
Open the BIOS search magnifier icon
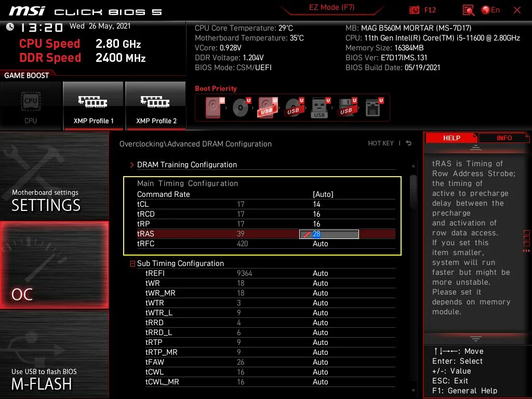[469, 10]
